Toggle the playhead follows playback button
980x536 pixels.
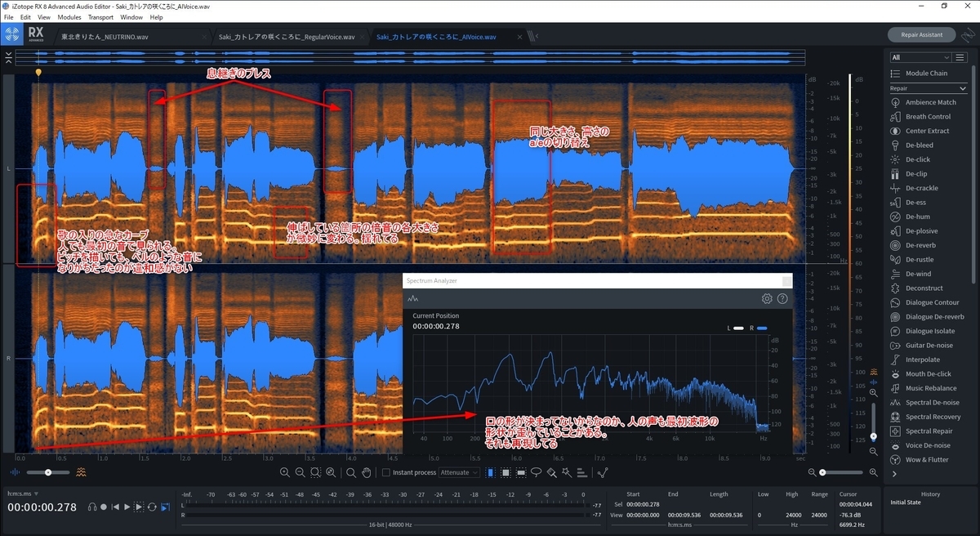165,507
